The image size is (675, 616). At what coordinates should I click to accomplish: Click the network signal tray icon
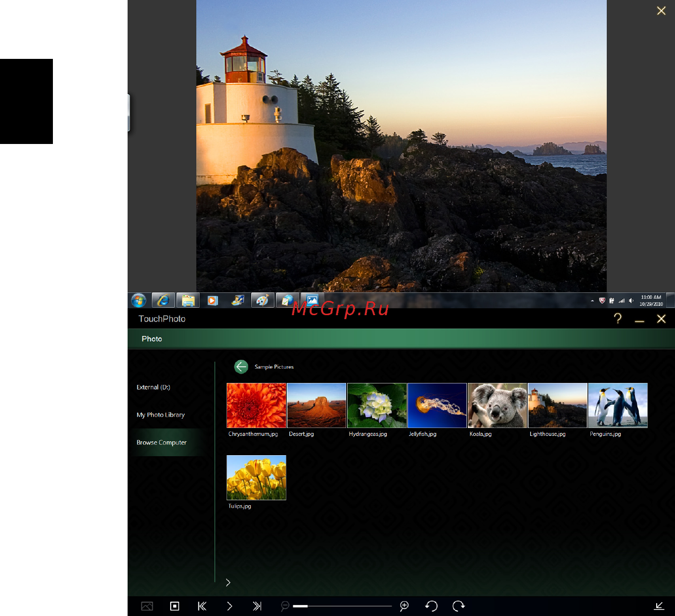(622, 300)
